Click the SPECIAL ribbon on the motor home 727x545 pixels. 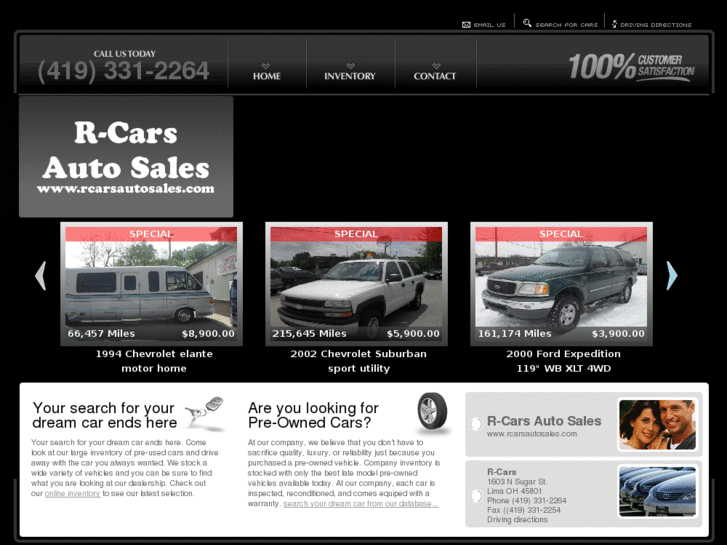pos(151,234)
